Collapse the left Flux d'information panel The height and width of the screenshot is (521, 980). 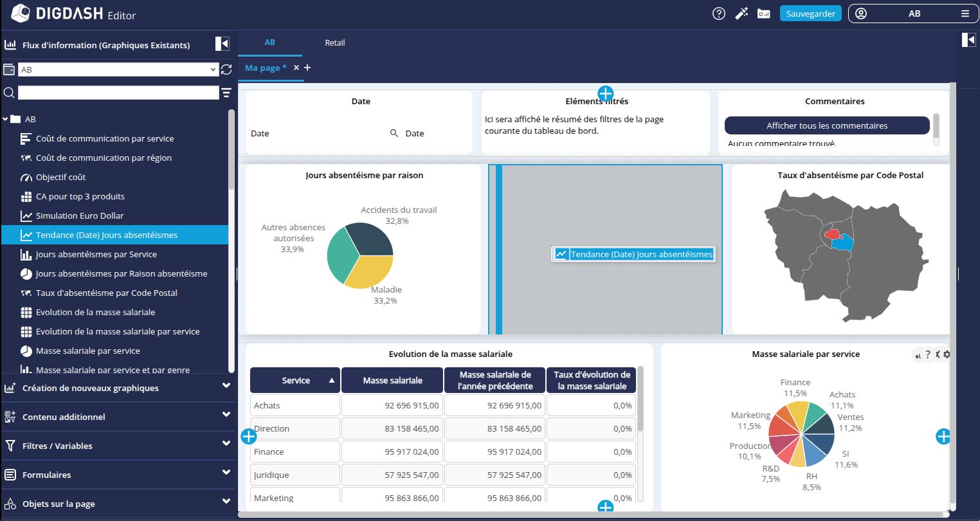[x=222, y=43]
